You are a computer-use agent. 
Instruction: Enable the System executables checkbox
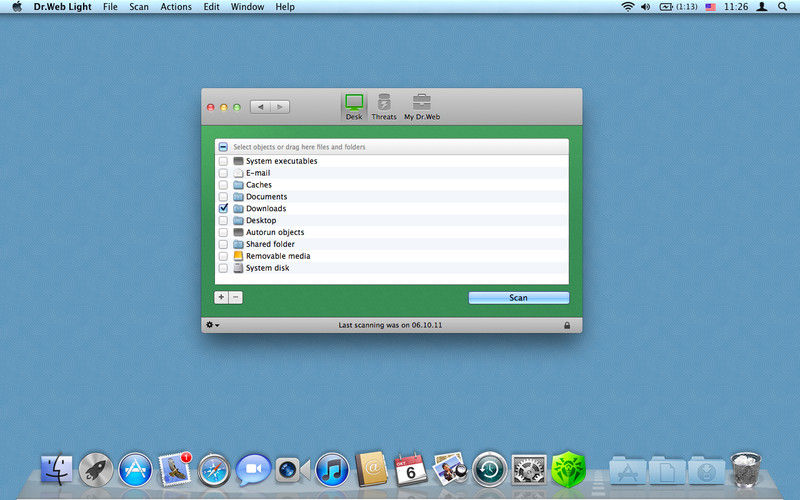click(223, 161)
